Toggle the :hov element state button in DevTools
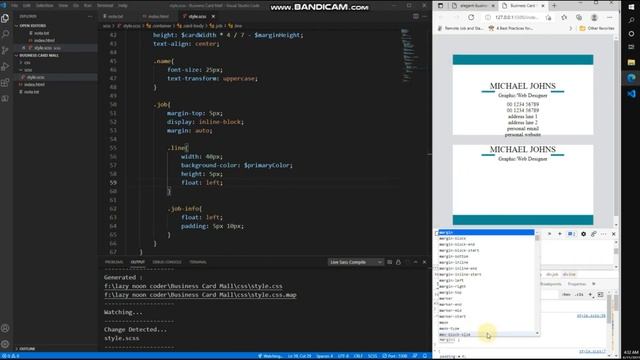 click(x=566, y=294)
